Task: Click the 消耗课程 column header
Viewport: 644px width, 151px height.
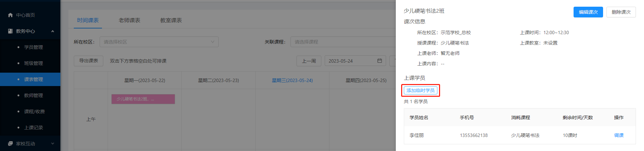Action: tap(521, 118)
